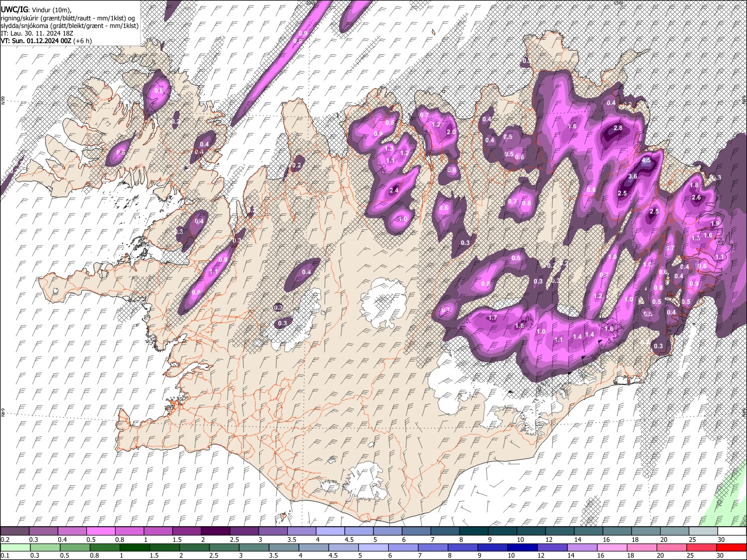Select the 2.8 snowfall maximum label
The image size is (747, 560).
618,128
